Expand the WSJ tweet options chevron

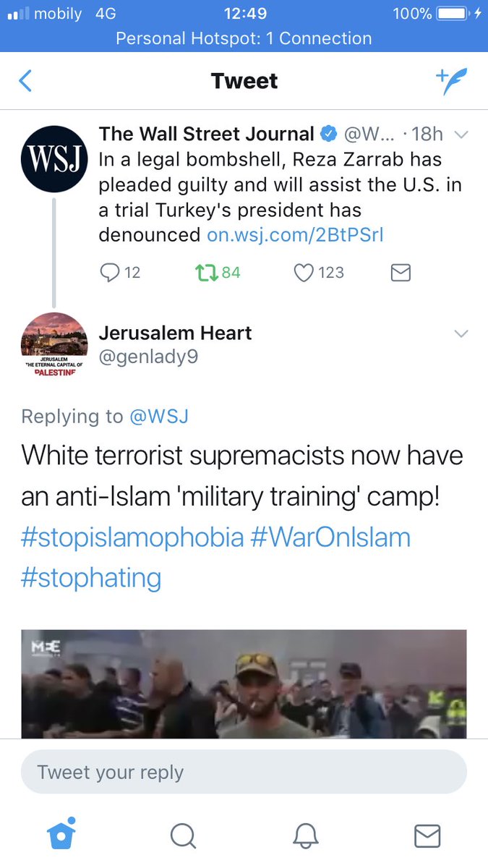[461, 135]
